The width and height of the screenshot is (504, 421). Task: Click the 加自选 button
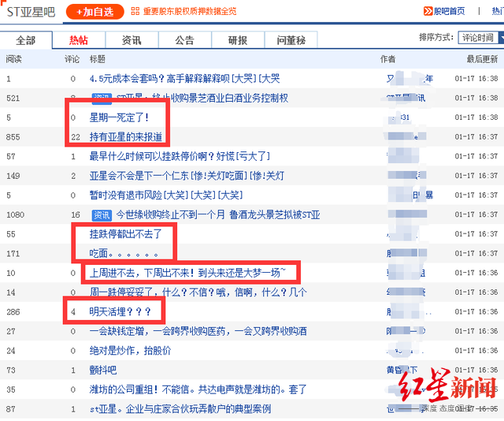tap(94, 12)
